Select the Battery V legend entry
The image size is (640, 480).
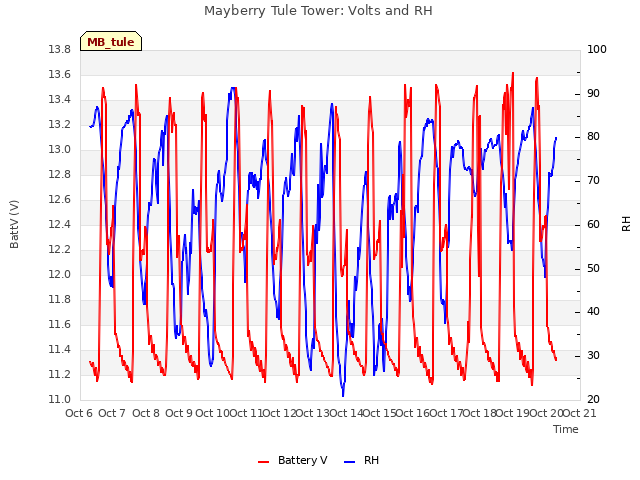(293, 460)
